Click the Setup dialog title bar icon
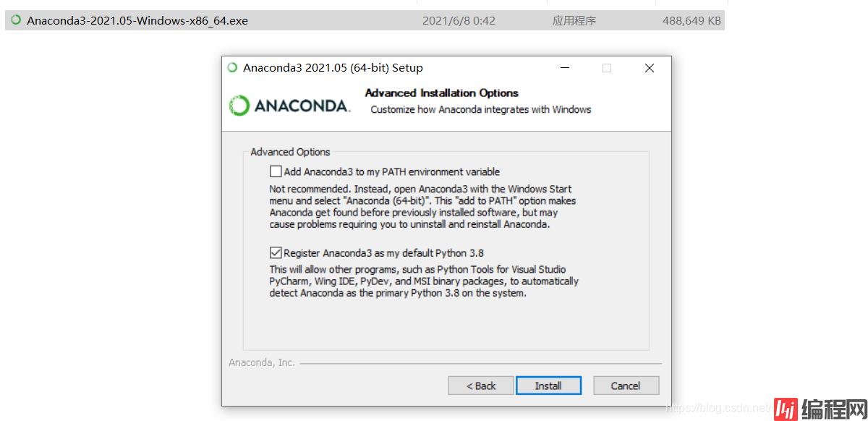The height and width of the screenshot is (421, 868). point(232,68)
